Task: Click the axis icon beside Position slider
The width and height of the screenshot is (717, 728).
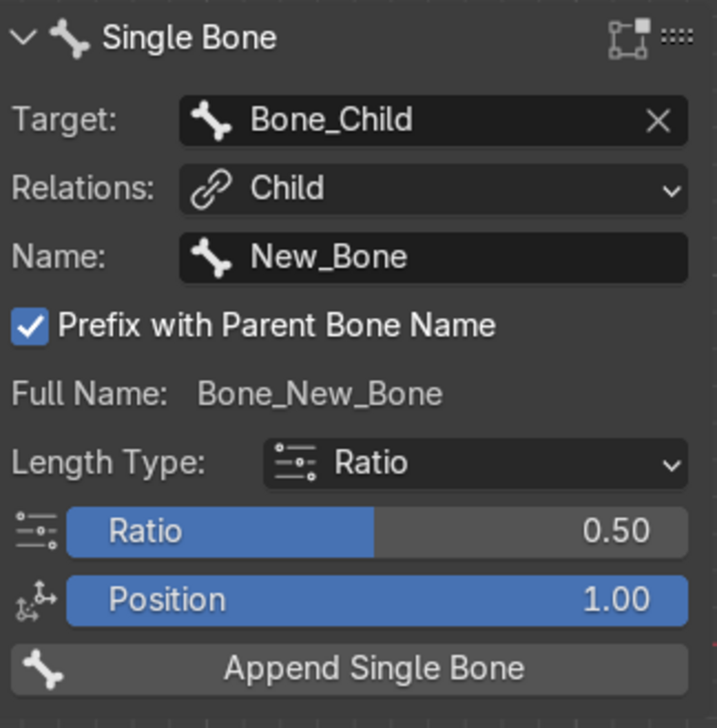Action: (x=36, y=601)
